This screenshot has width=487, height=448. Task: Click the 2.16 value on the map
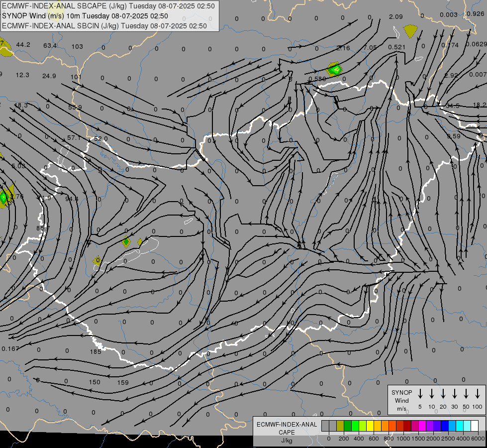343,48
